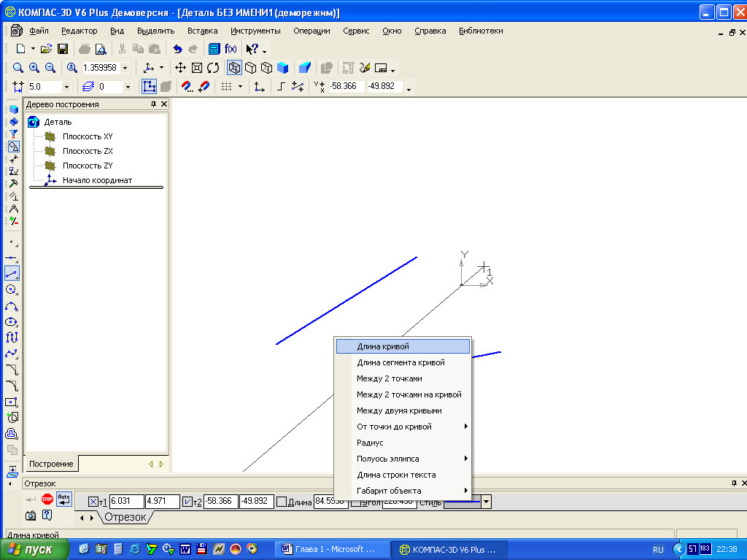Screen dimensions: 747x560
Task: Click the RU language indicator in tray
Action: coord(658,550)
